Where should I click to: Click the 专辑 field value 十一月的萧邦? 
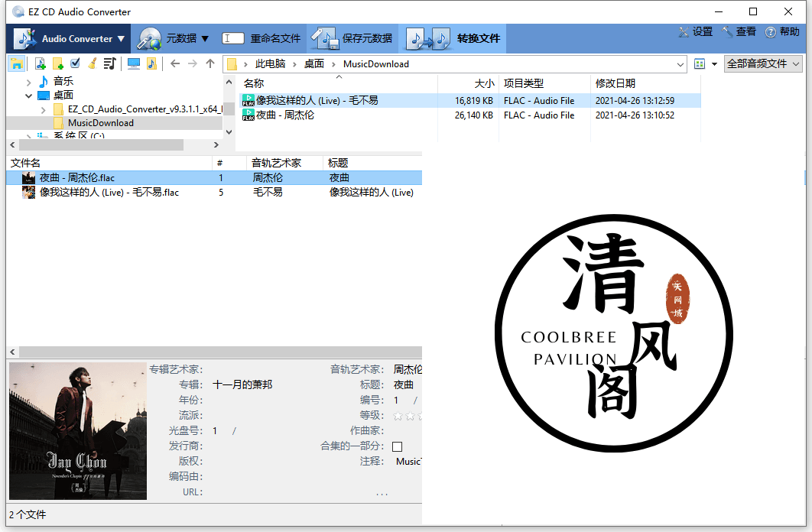(x=242, y=385)
